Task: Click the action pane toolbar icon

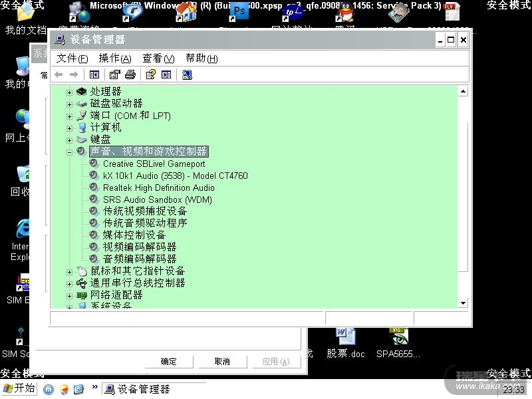Action: (166, 74)
